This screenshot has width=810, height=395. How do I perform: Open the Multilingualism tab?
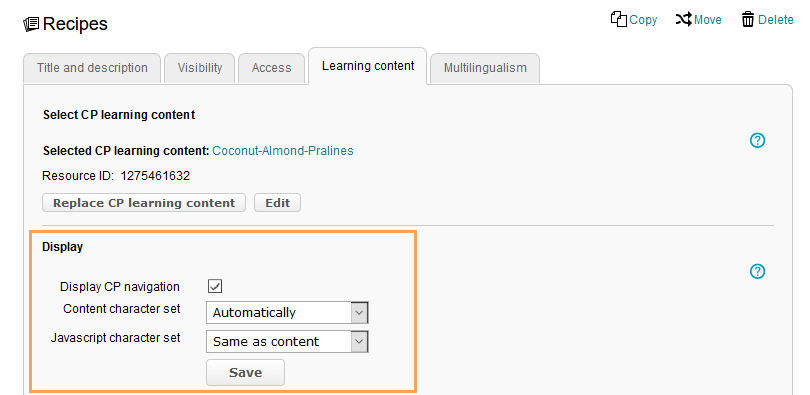(485, 68)
